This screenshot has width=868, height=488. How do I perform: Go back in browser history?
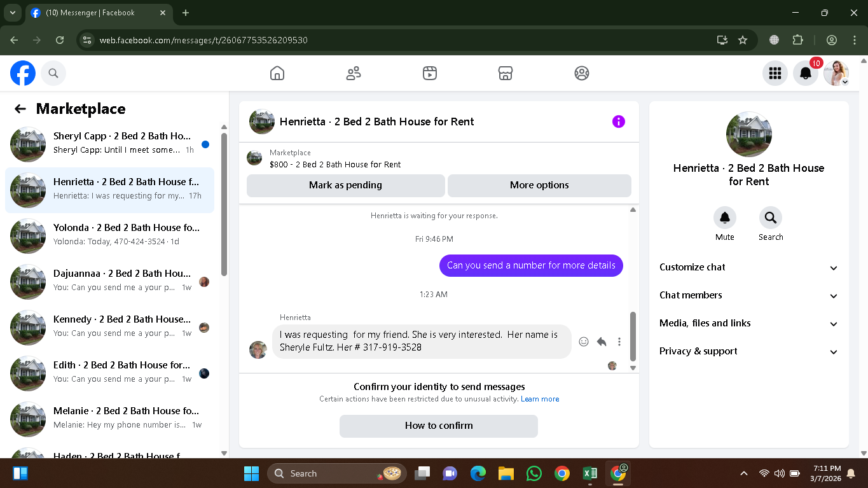[14, 40]
